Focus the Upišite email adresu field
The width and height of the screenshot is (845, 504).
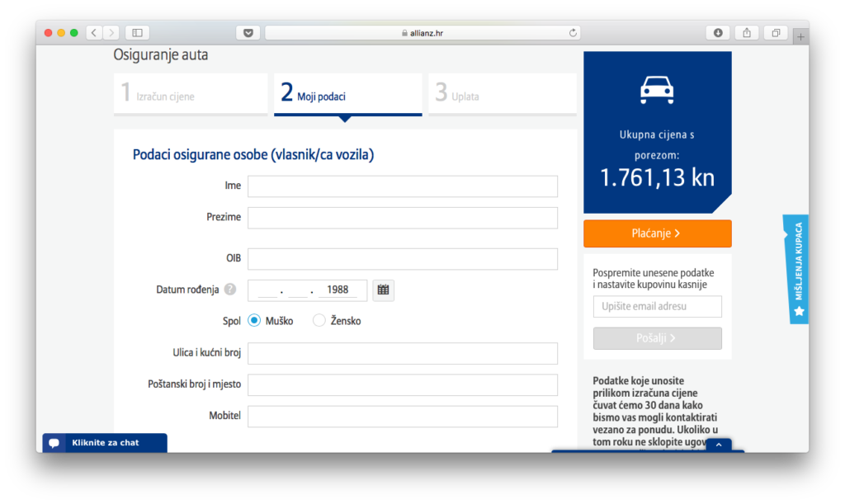[657, 307]
